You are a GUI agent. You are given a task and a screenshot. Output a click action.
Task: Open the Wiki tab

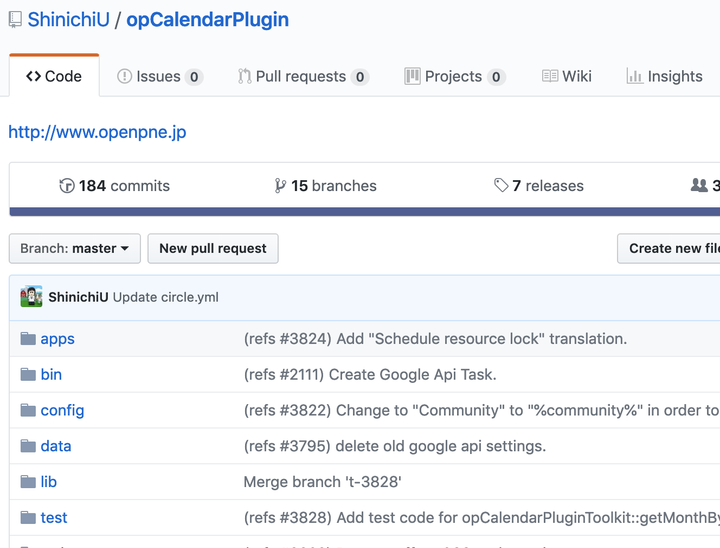(567, 76)
